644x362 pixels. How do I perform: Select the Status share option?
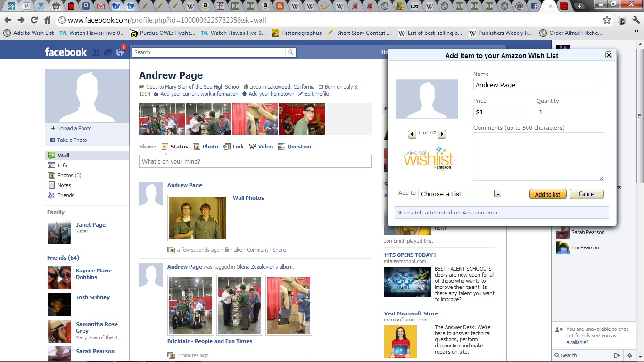pyautogui.click(x=175, y=147)
